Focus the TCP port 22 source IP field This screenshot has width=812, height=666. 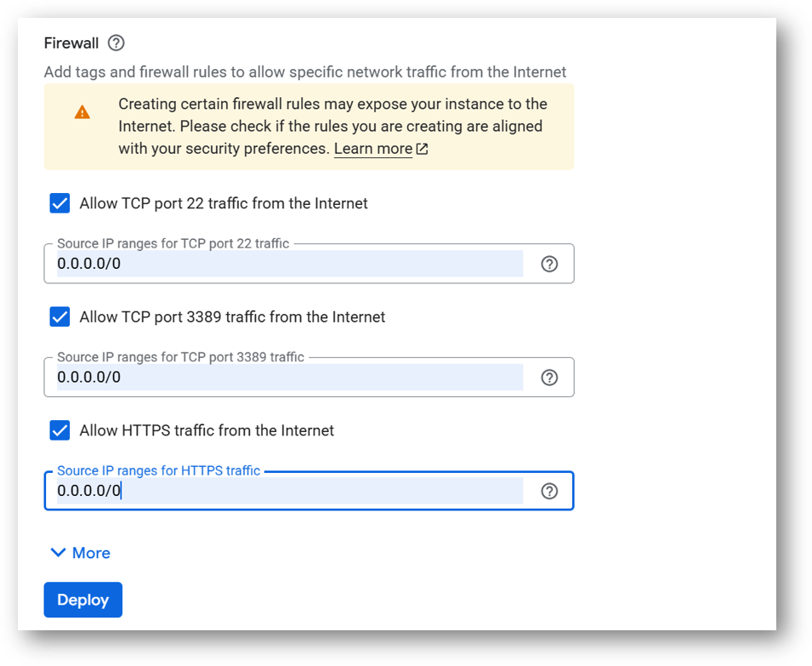[289, 264]
